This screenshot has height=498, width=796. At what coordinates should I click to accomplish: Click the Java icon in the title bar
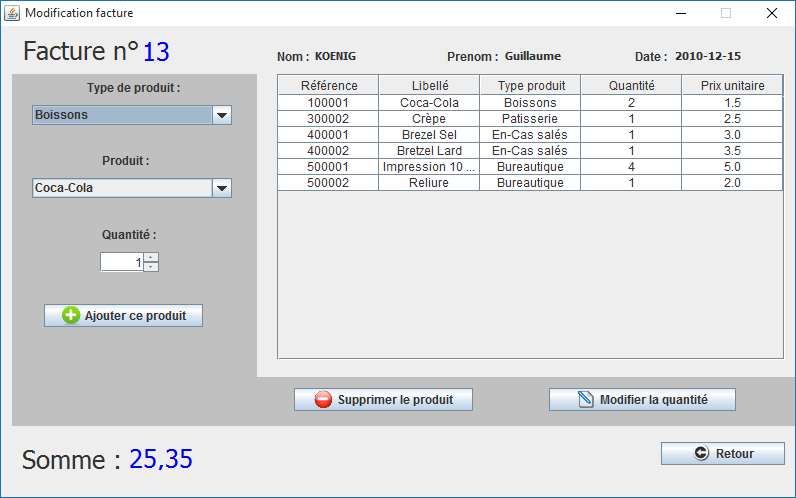coord(12,13)
